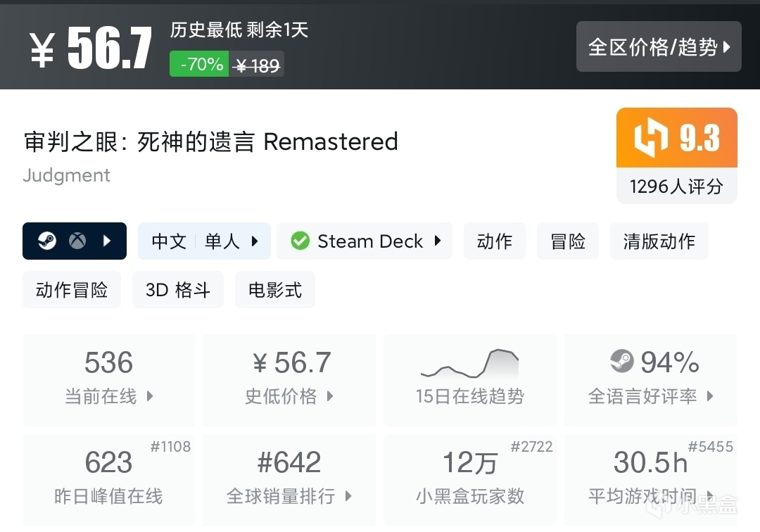Open the 3D 格斗 tag
The height and width of the screenshot is (532, 760).
177,290
